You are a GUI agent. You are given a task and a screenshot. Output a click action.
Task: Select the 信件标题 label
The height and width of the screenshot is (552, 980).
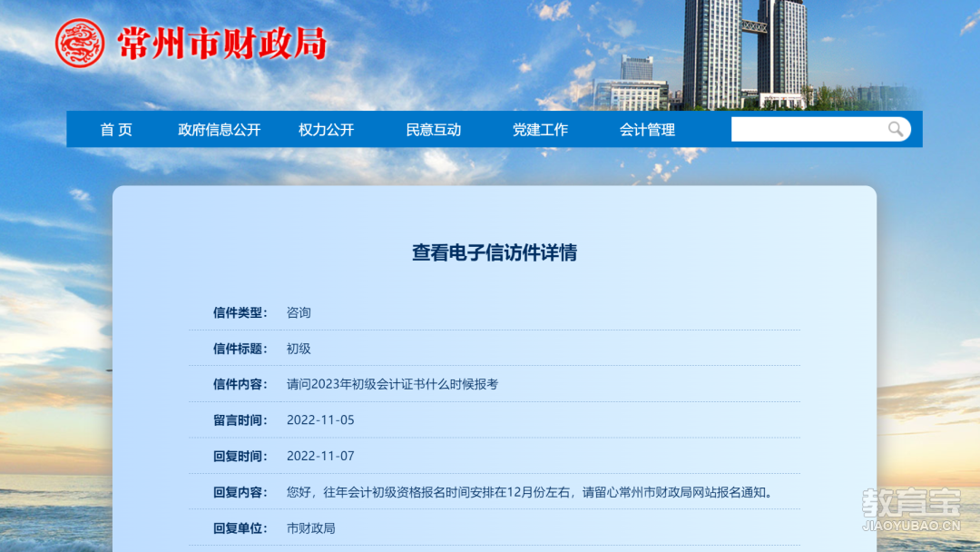coord(240,349)
